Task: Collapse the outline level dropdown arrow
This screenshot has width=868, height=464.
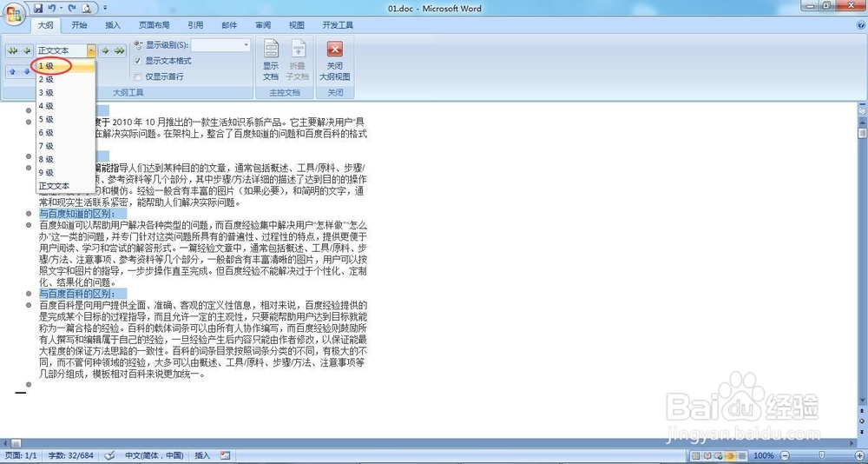Action: coord(91,50)
